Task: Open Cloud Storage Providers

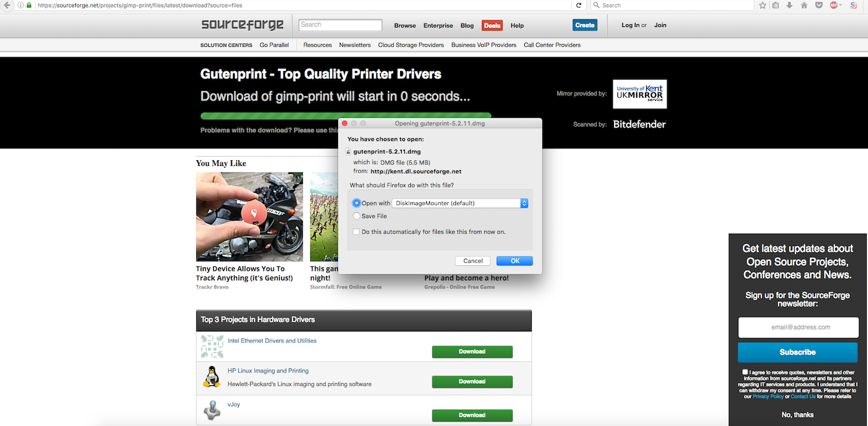Action: [x=411, y=45]
